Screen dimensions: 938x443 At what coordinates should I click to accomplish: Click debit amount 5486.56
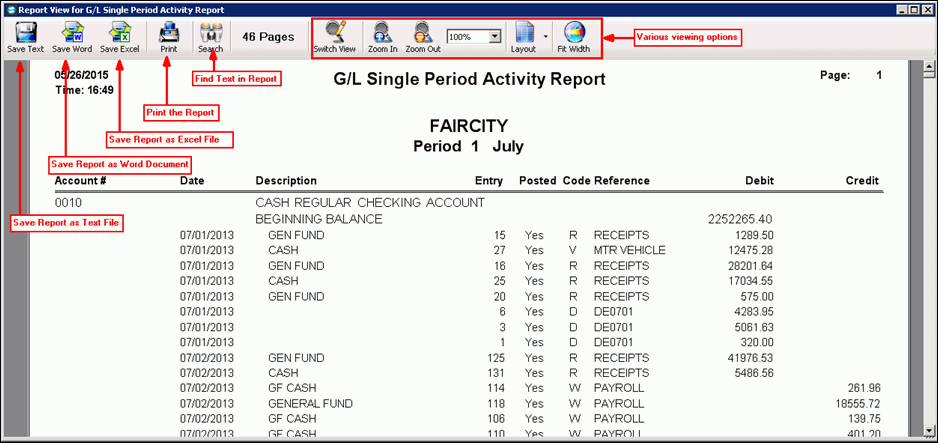[753, 372]
